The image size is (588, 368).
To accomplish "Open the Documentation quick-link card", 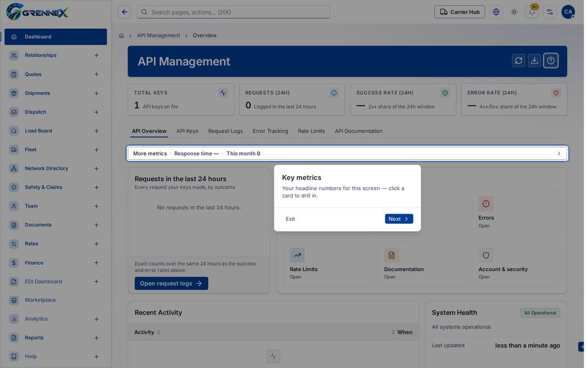I will tap(421, 264).
